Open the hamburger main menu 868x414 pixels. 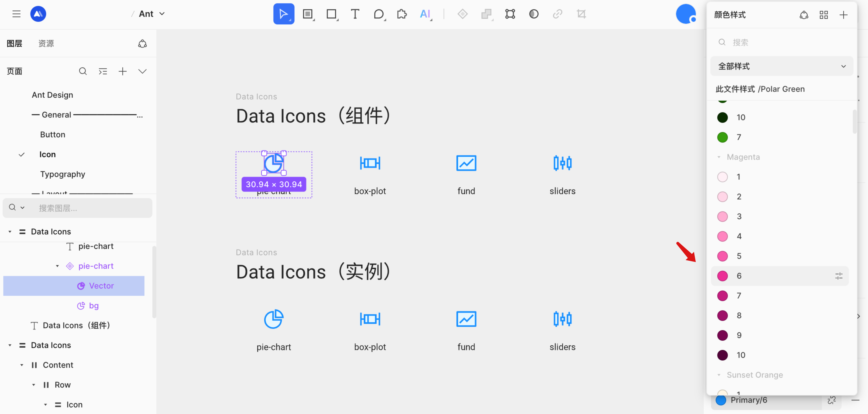[16, 14]
